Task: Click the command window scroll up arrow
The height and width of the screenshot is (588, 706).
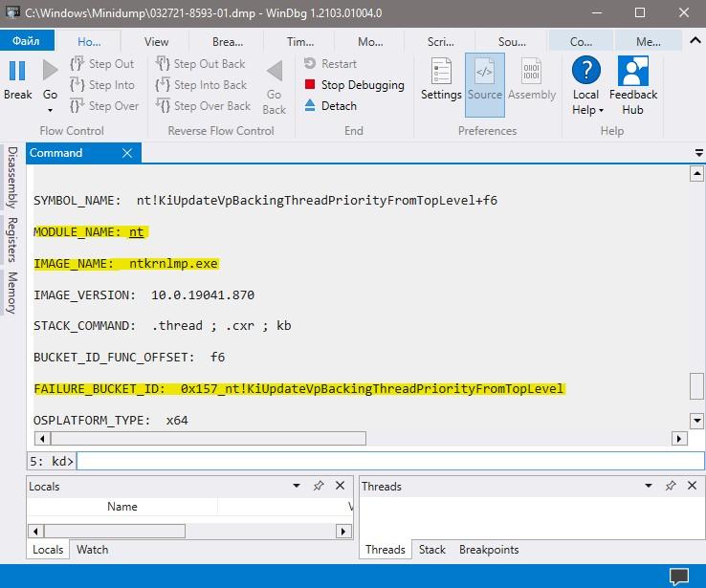Action: (x=696, y=174)
